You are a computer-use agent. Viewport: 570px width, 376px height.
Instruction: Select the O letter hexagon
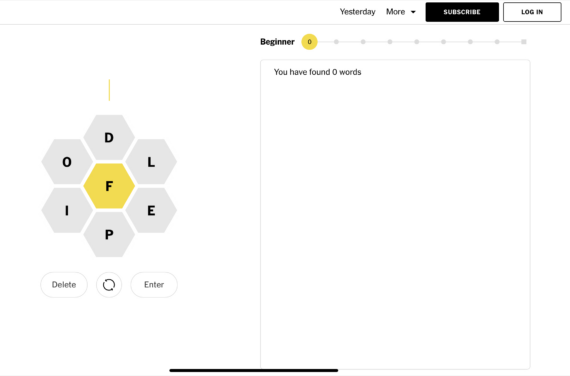[67, 162]
